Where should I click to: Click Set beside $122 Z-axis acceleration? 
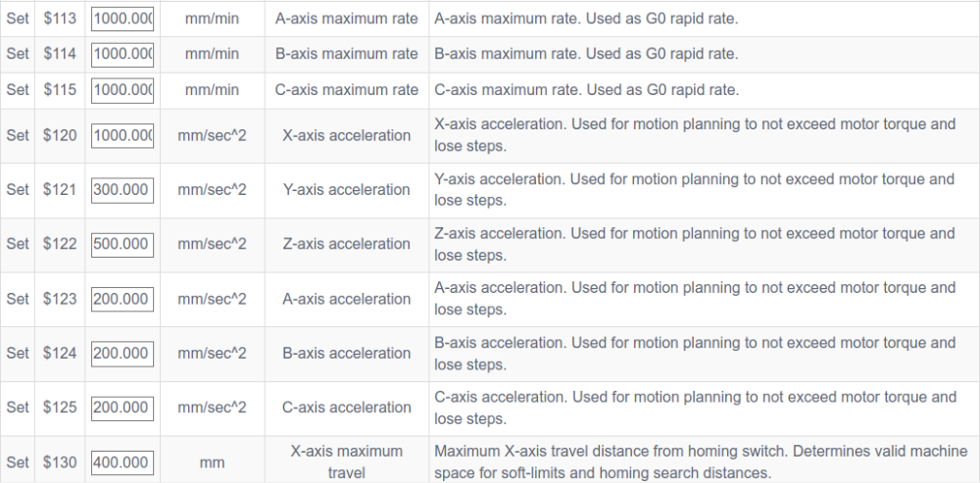(x=18, y=244)
